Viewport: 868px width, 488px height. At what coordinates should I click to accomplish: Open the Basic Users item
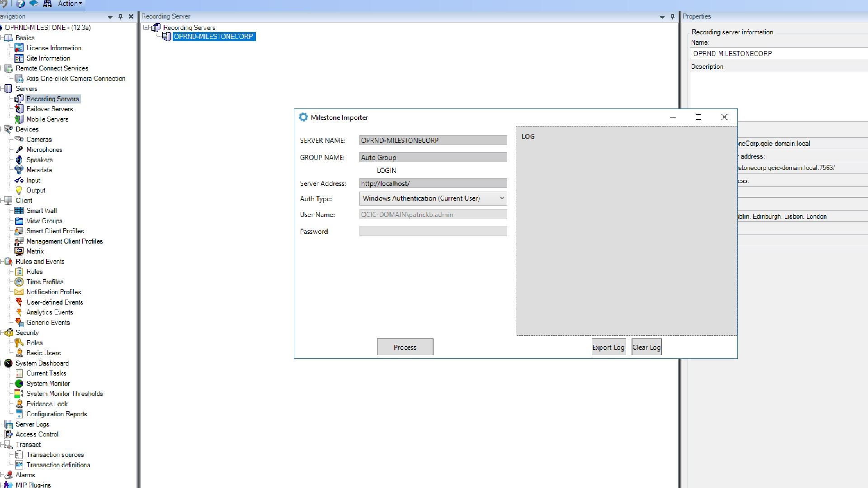pos(43,353)
